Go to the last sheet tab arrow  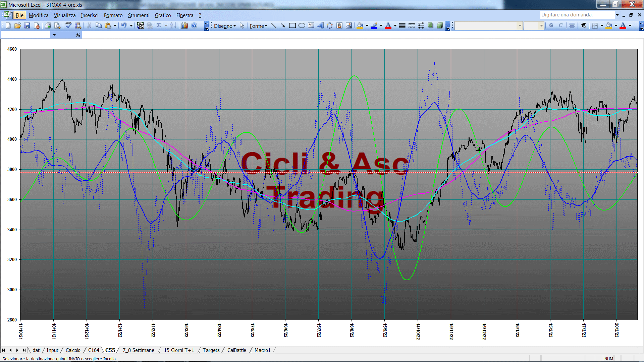[x=24, y=350]
